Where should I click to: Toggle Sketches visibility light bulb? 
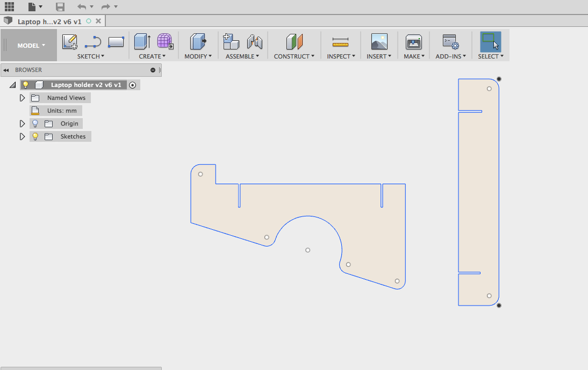pyautogui.click(x=35, y=136)
